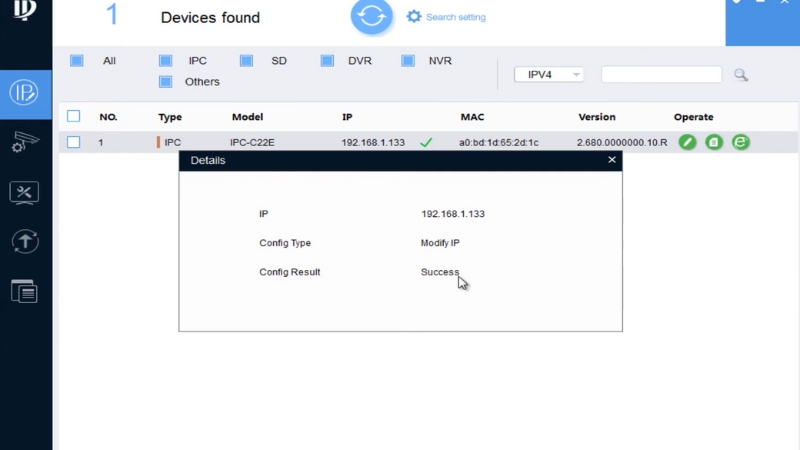Screen dimensions: 800x450
Task: Open the device upgrade sidebar icon
Action: pyautogui.click(x=25, y=241)
